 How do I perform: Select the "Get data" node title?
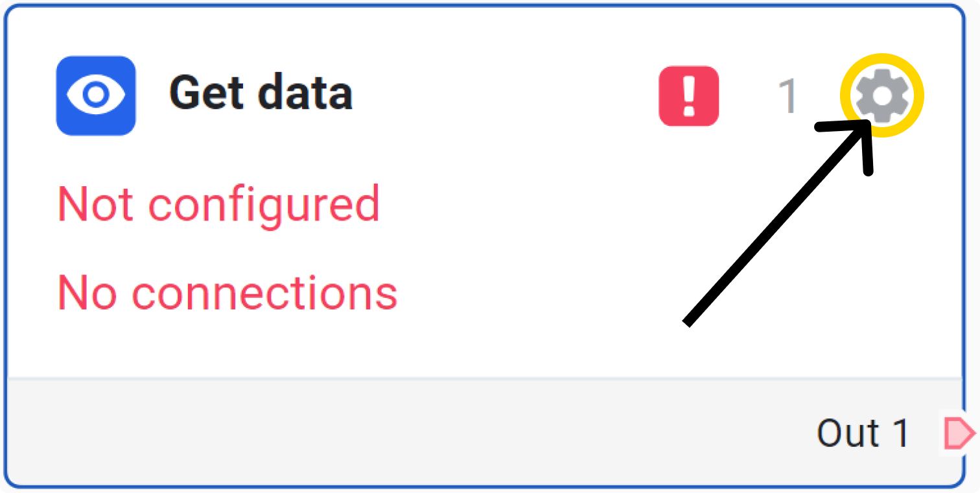(x=261, y=94)
